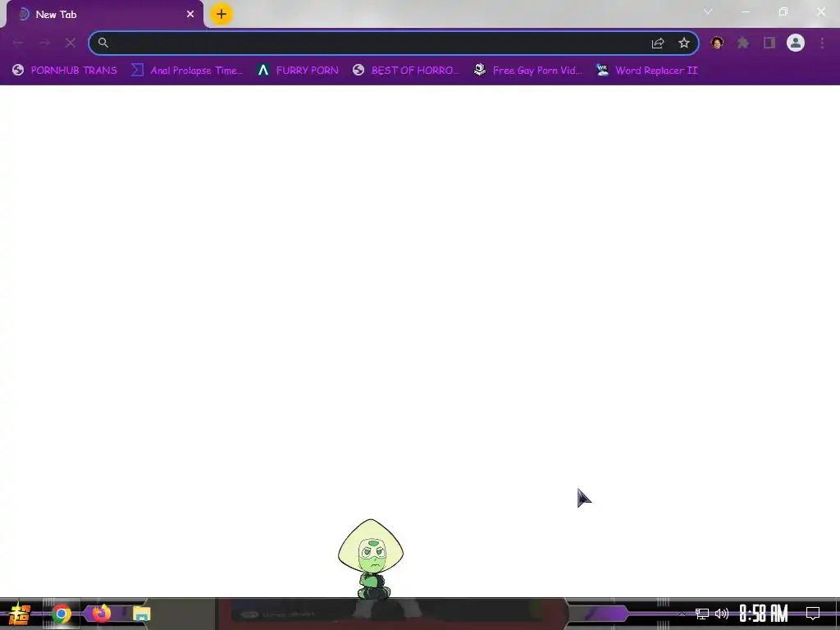Focus the address bar field
The image size is (840, 630).
(x=394, y=43)
